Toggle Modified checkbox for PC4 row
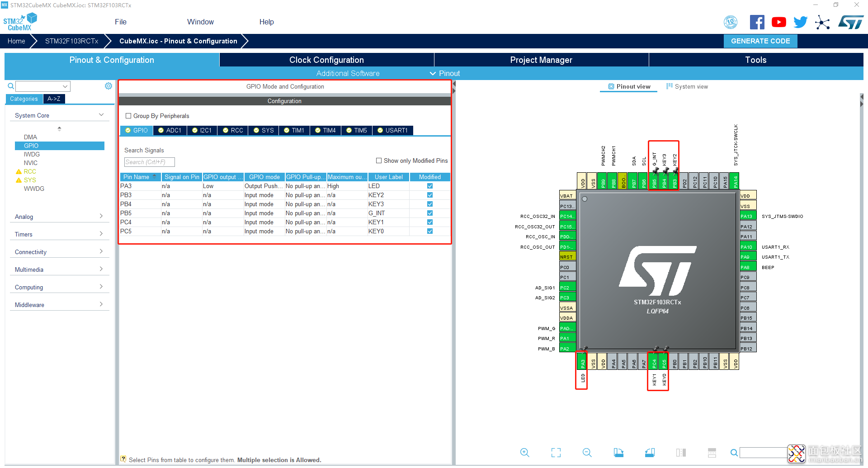868x468 pixels. click(430, 222)
